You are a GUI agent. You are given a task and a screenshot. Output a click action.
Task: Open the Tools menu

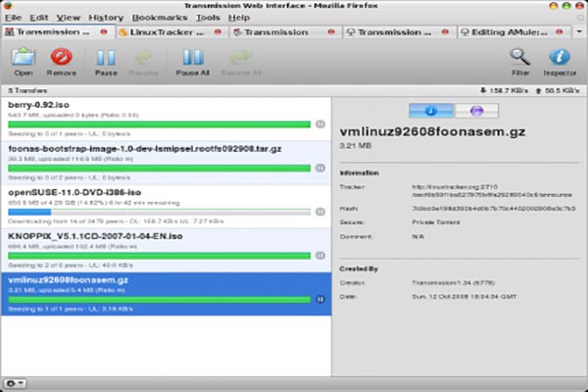tap(208, 18)
